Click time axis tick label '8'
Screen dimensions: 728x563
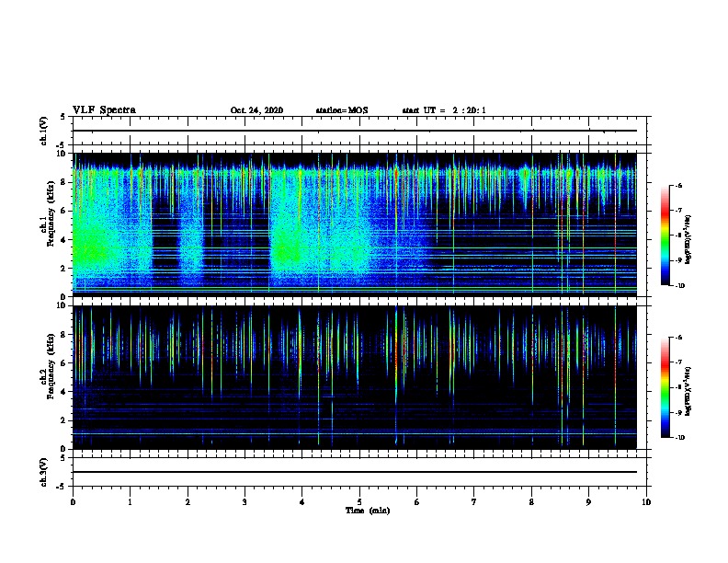click(531, 502)
